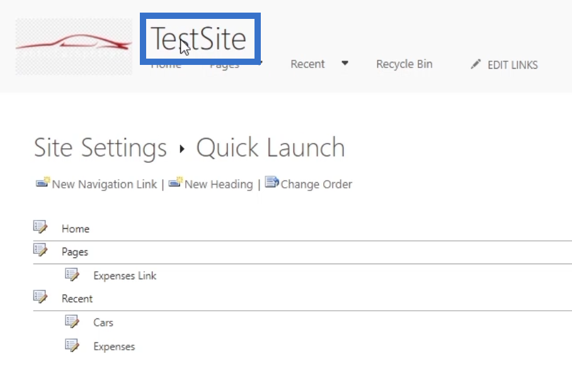Viewport: 572px width, 392px height.
Task: Select the Expenses Link entry text
Action: (125, 275)
